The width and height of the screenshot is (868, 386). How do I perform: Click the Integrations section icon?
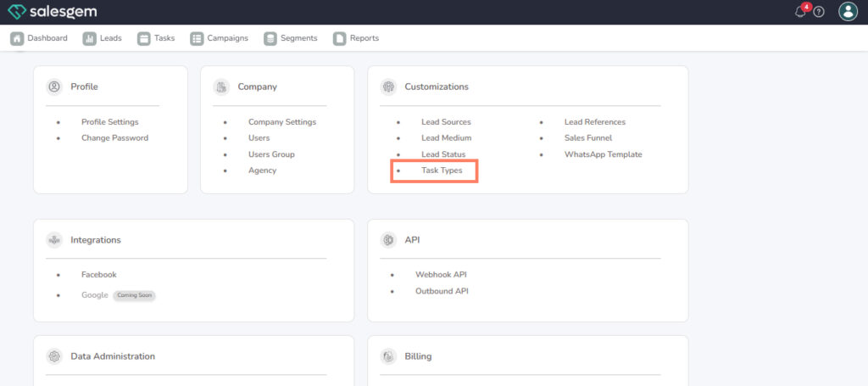(54, 240)
